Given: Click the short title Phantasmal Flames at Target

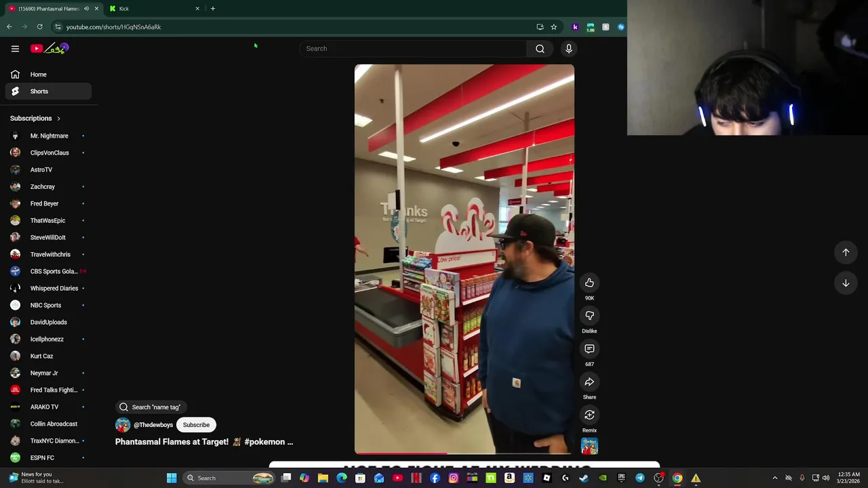Looking at the screenshot, I should pyautogui.click(x=204, y=442).
